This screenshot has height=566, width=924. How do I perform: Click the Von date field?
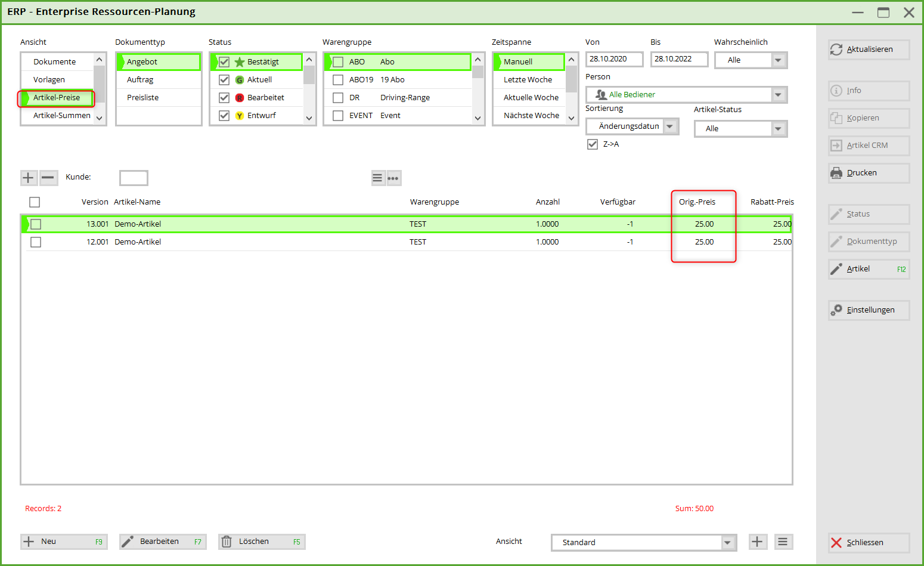click(x=613, y=59)
